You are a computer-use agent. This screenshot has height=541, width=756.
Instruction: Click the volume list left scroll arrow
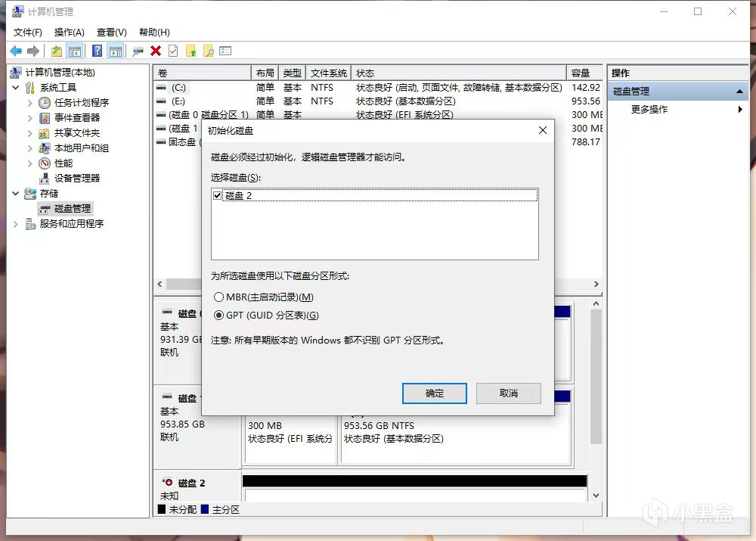click(160, 284)
